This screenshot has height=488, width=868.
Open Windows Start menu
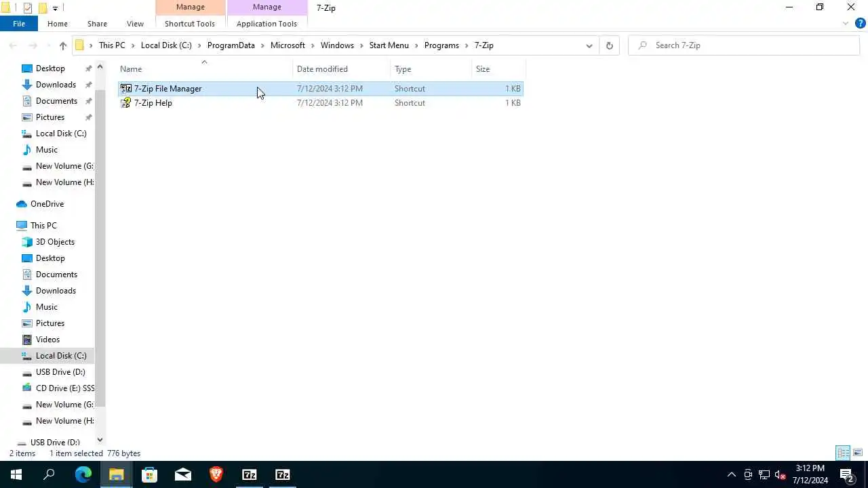pyautogui.click(x=16, y=474)
